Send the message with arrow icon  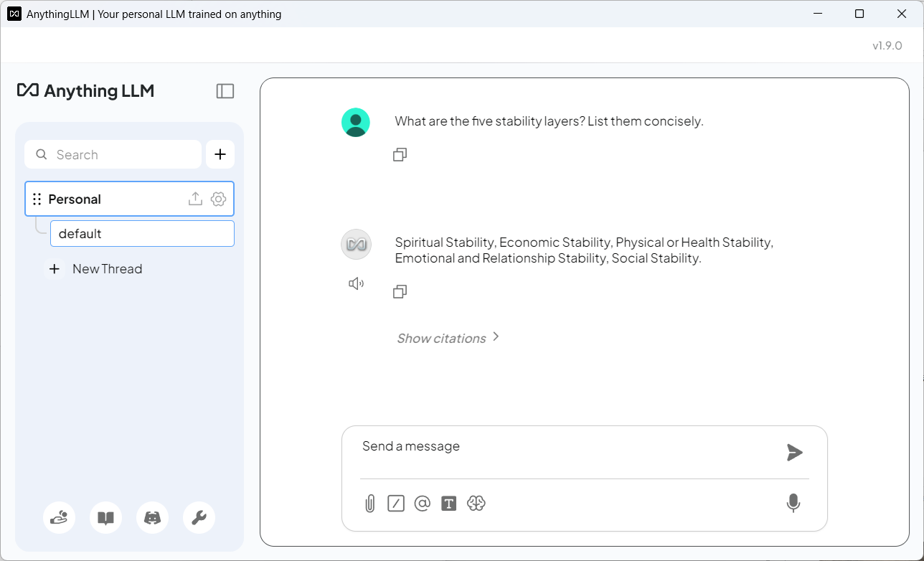pos(794,452)
